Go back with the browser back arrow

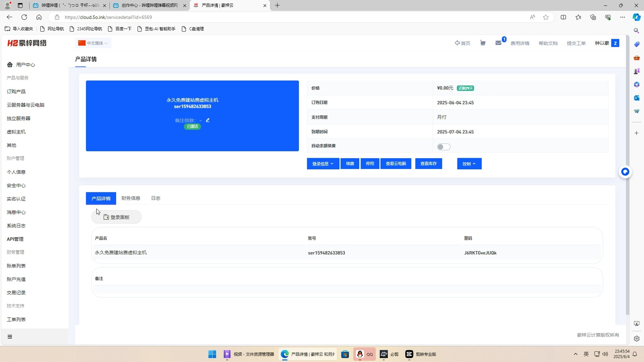point(9,17)
